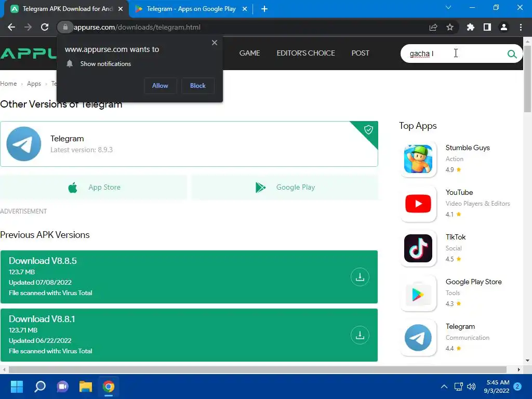Open the network tray icon
Viewport: 532px width, 399px height.
point(459,387)
